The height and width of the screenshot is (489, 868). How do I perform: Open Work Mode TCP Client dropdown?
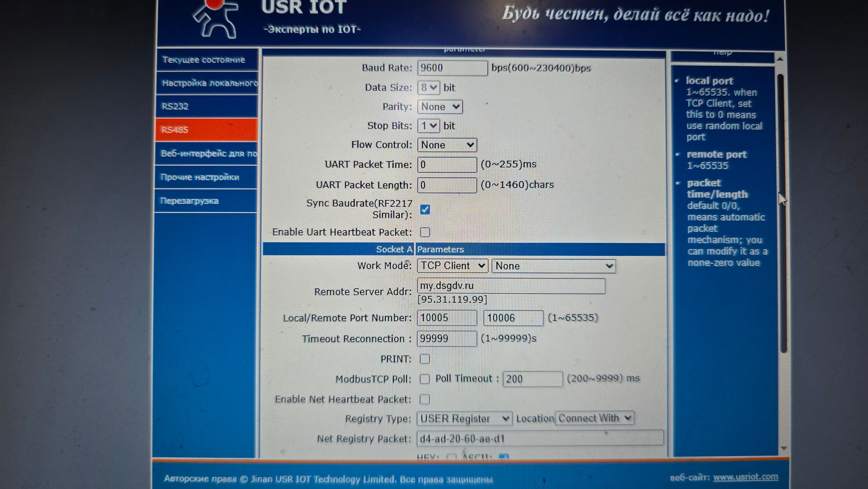click(452, 266)
